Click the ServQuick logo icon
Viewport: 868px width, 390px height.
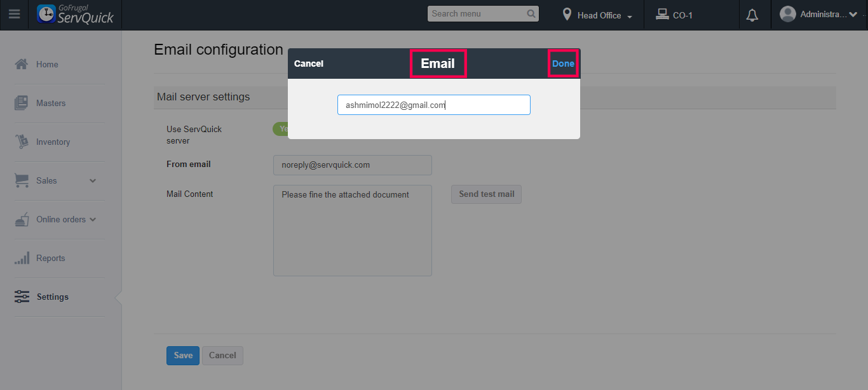coord(46,14)
